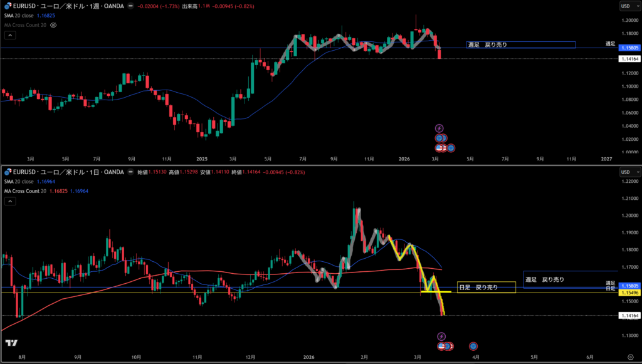Click the weekly chart market status icon
Viewport: 642px width, 364px height.
[129, 6]
